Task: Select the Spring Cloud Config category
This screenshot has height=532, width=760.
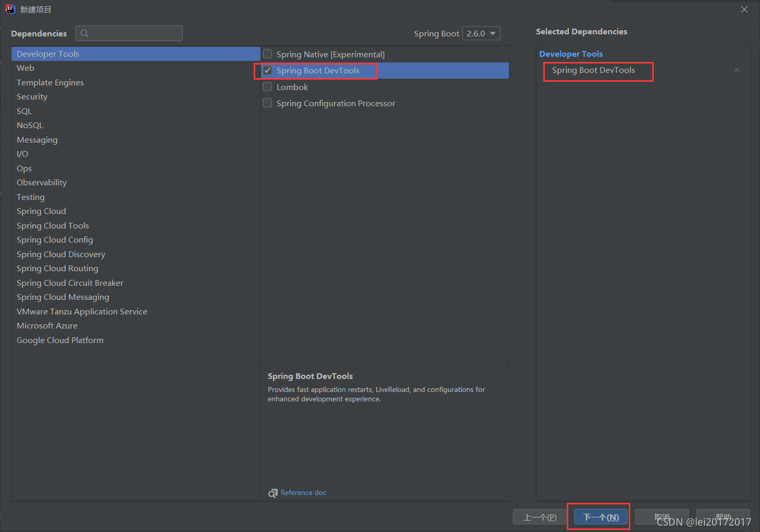Action: [x=136, y=240]
